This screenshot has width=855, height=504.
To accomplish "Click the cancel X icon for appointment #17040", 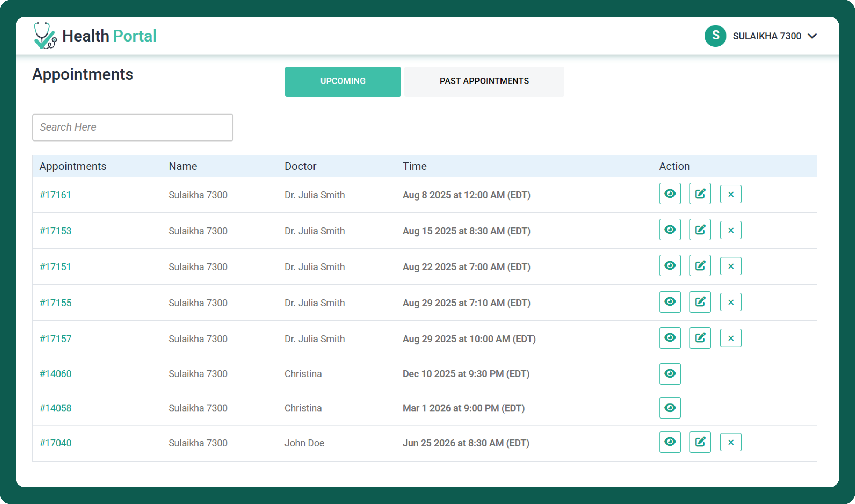I will [x=730, y=442].
